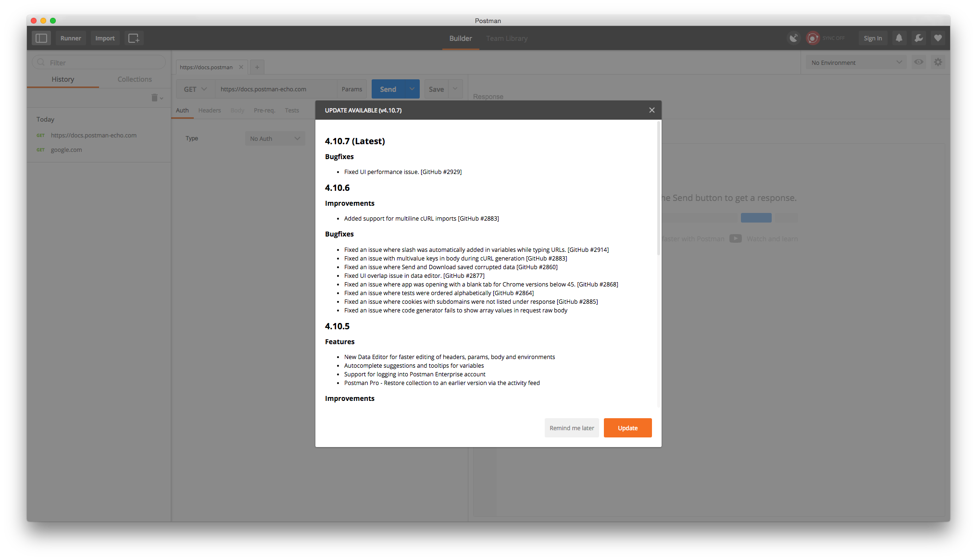The width and height of the screenshot is (977, 560).
Task: Toggle the sidebar panel icon
Action: click(41, 38)
